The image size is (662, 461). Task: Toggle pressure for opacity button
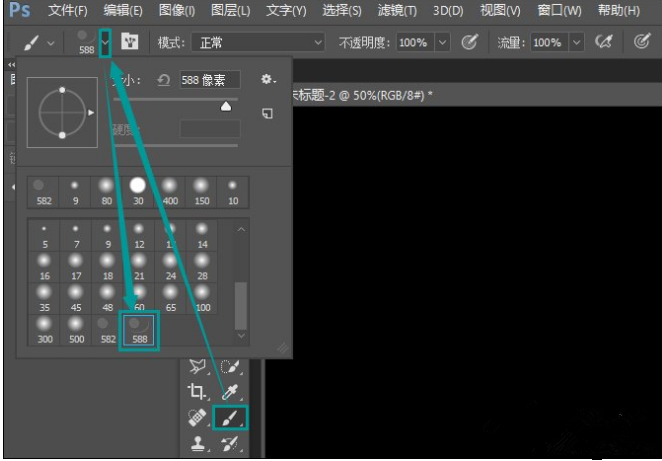point(469,42)
